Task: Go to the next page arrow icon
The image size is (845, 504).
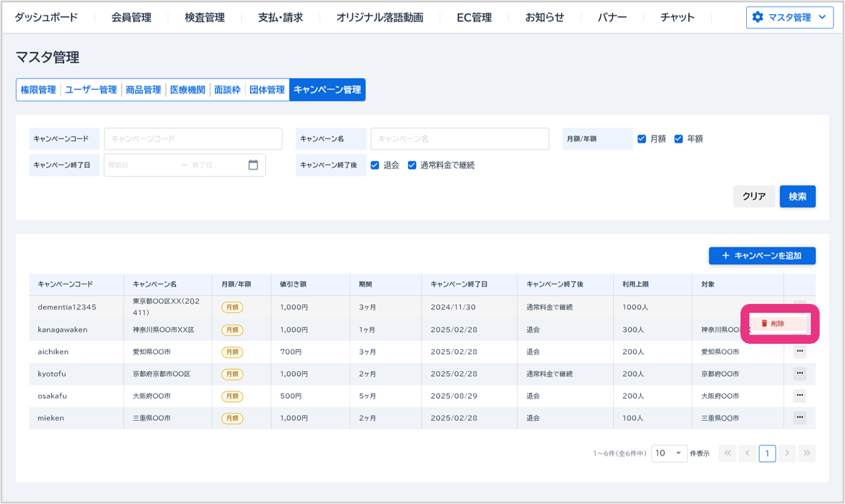Action: (x=787, y=453)
